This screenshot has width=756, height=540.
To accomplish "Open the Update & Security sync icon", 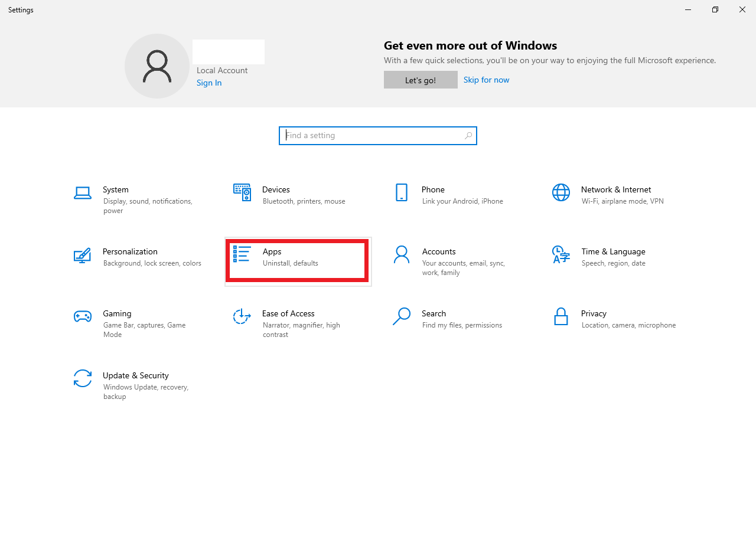I will [x=83, y=378].
